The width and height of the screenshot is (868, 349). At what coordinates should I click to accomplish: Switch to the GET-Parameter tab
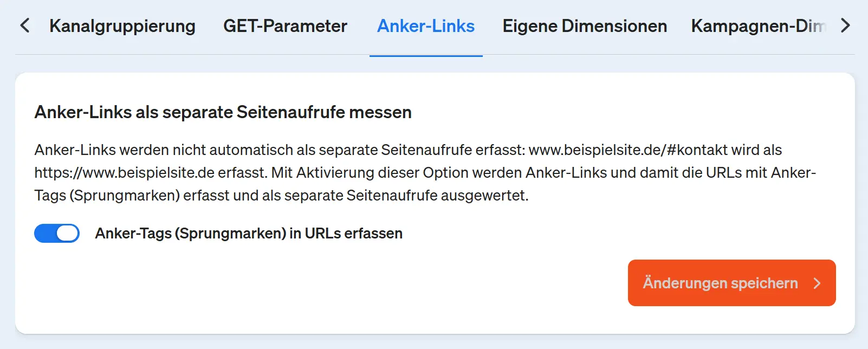tap(285, 26)
